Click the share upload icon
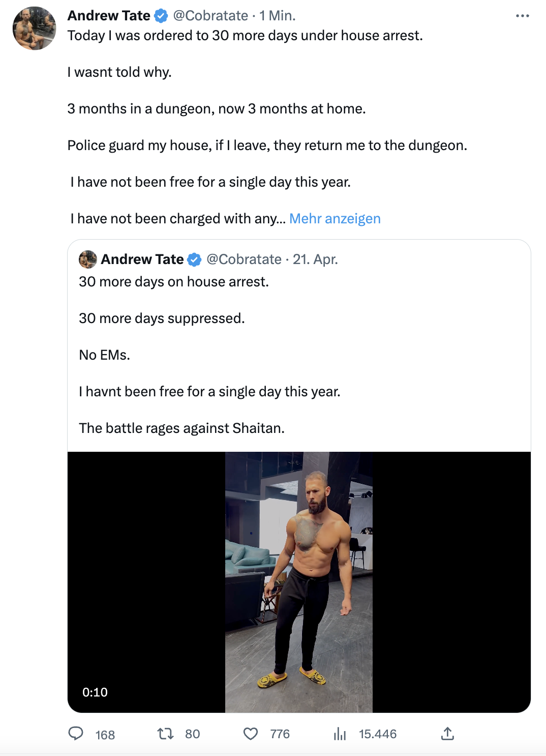Viewport: 546px width, 756px height. tap(447, 734)
